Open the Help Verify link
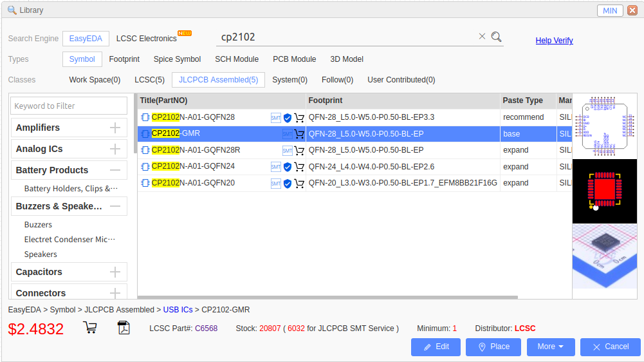This screenshot has width=644, height=362. (x=554, y=41)
